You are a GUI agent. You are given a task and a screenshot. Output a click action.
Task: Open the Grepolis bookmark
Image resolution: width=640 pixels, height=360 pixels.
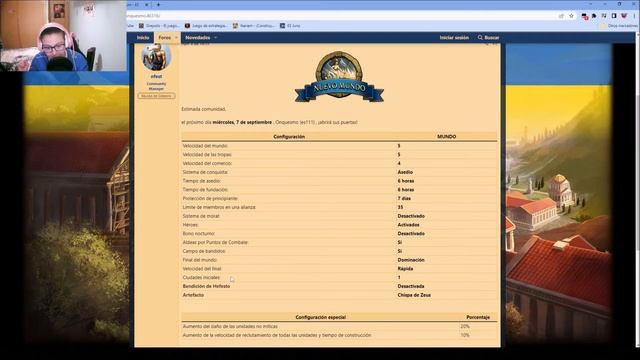pyautogui.click(x=159, y=26)
